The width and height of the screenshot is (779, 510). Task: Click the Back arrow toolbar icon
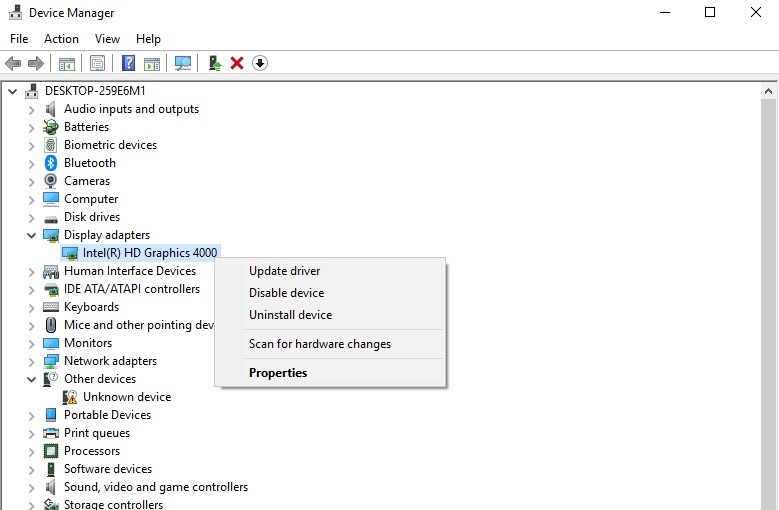[13, 63]
